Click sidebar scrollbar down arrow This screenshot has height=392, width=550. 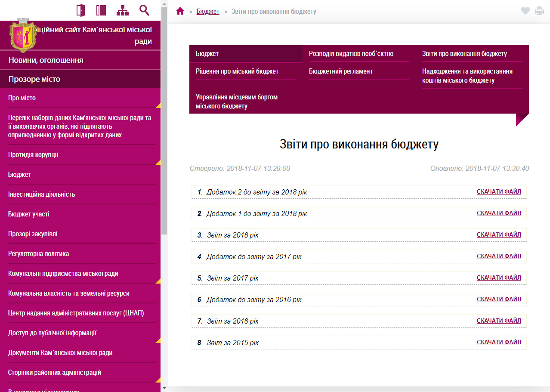click(x=164, y=388)
